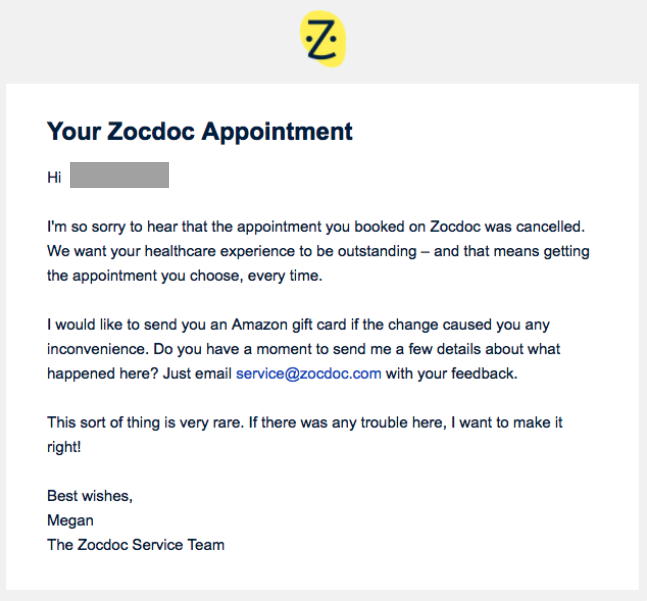
Task: Open the service@zocdoc.com email link
Action: click(x=309, y=374)
